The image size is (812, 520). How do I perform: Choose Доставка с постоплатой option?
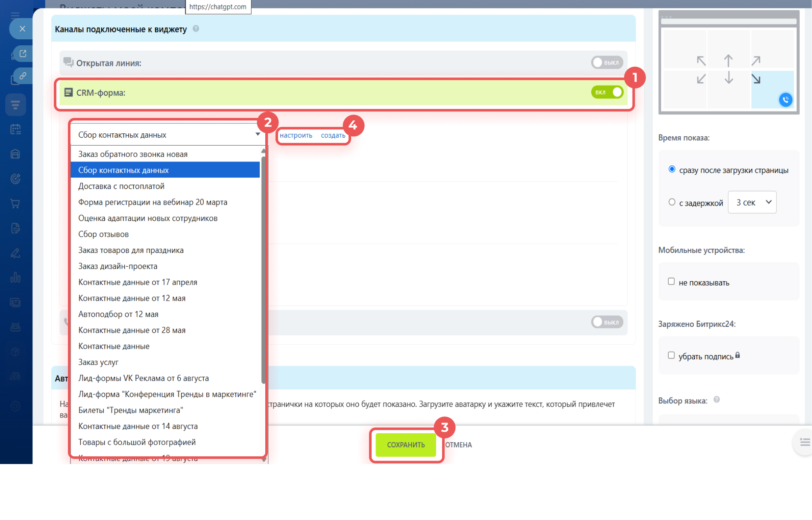[165, 186]
